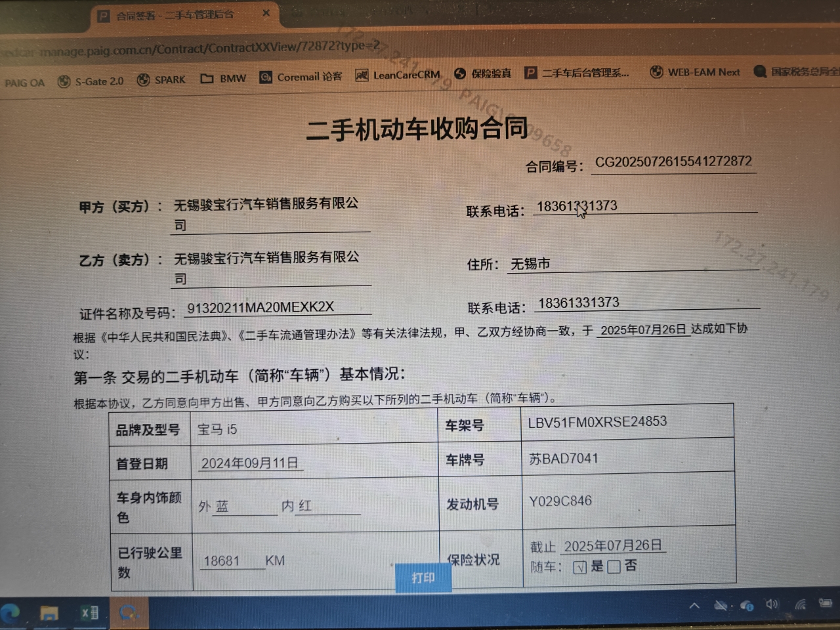Viewport: 840px width, 630px height.
Task: Open the LeanCareCRM bookmark
Action: [x=398, y=75]
